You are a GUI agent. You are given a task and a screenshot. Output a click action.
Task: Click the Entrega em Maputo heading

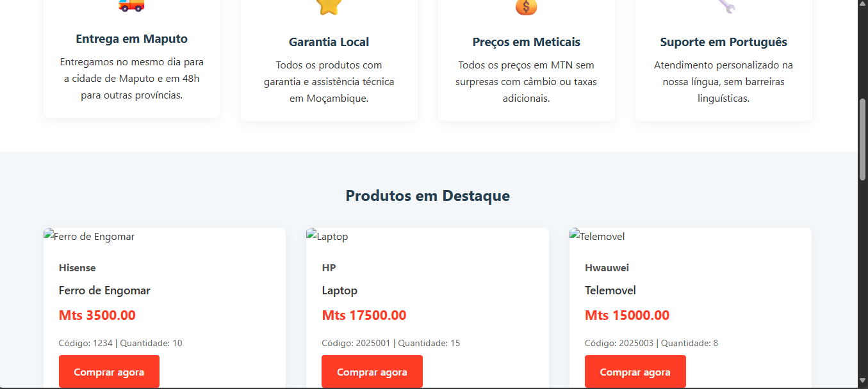pos(131,39)
